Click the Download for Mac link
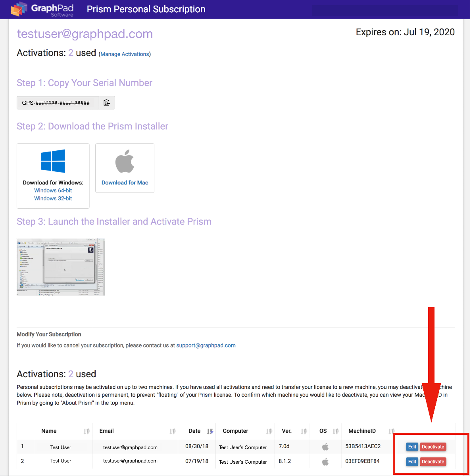 pos(125,183)
